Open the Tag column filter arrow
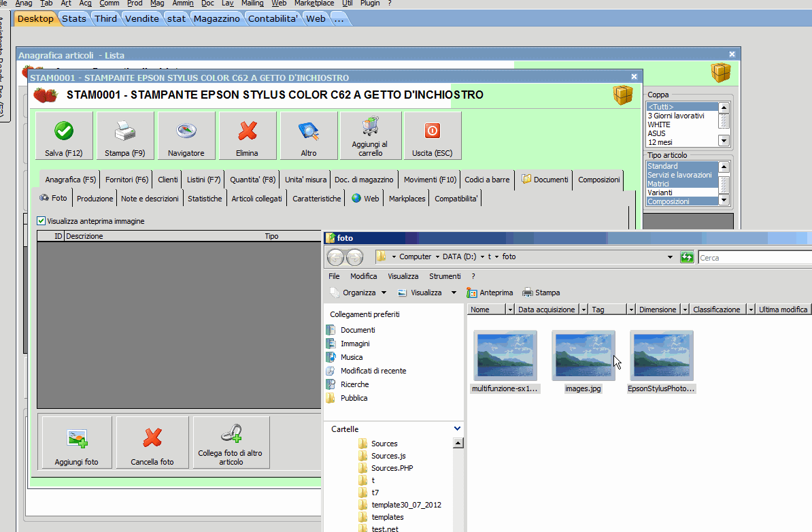 (x=631, y=310)
